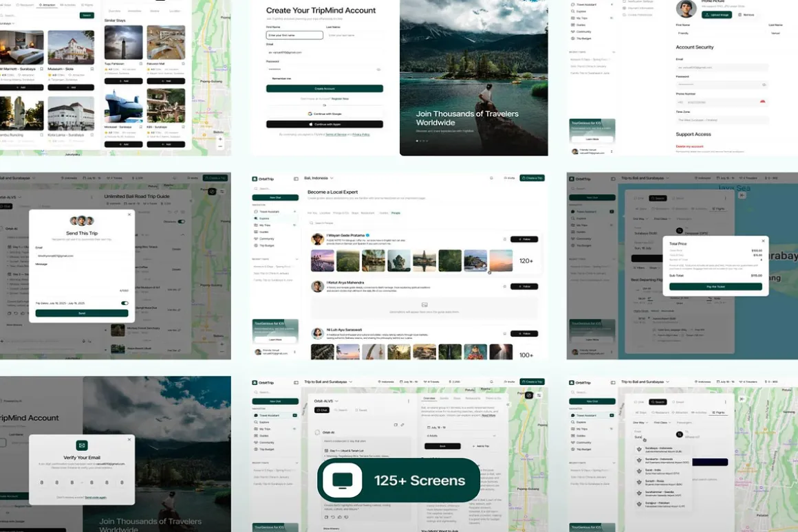Screen dimensions: 798x532
Task: Click Send in Send This Trip dialog
Action: 81,313
